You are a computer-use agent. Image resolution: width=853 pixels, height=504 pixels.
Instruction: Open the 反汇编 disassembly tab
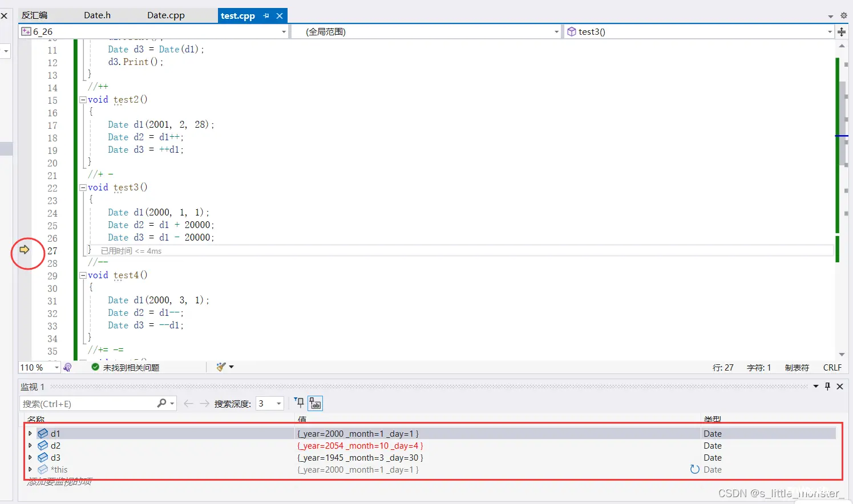35,15
